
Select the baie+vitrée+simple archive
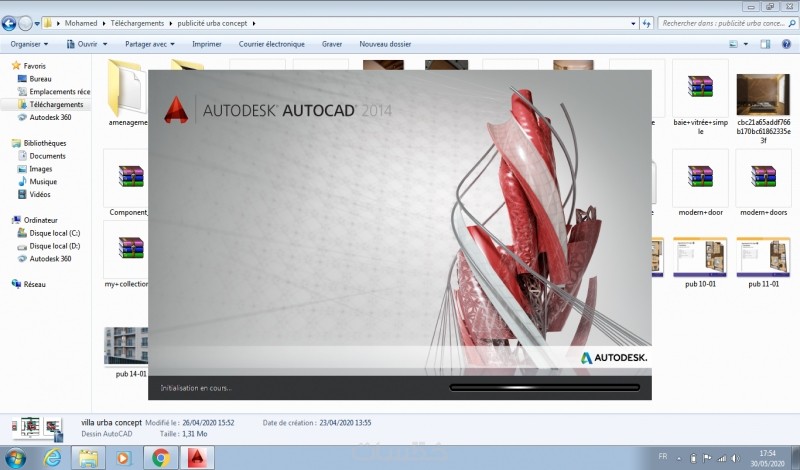(700, 86)
